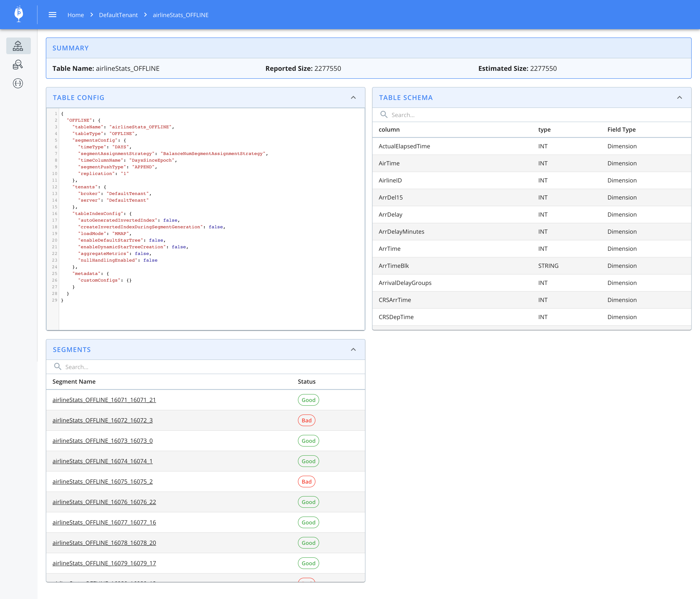Click the "segmentAssignmentStrategy" config line
The height and width of the screenshot is (599, 700).
pyautogui.click(x=173, y=154)
